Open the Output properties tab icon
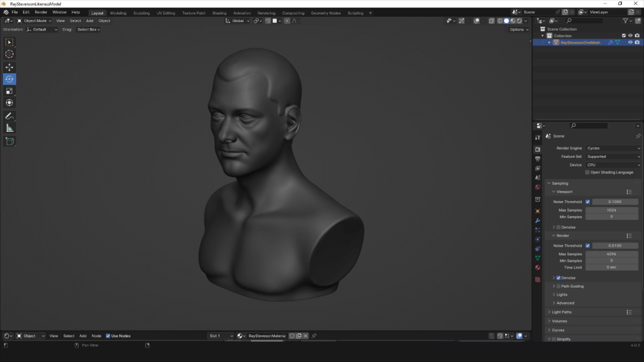This screenshot has height=362, width=644. coord(538,159)
